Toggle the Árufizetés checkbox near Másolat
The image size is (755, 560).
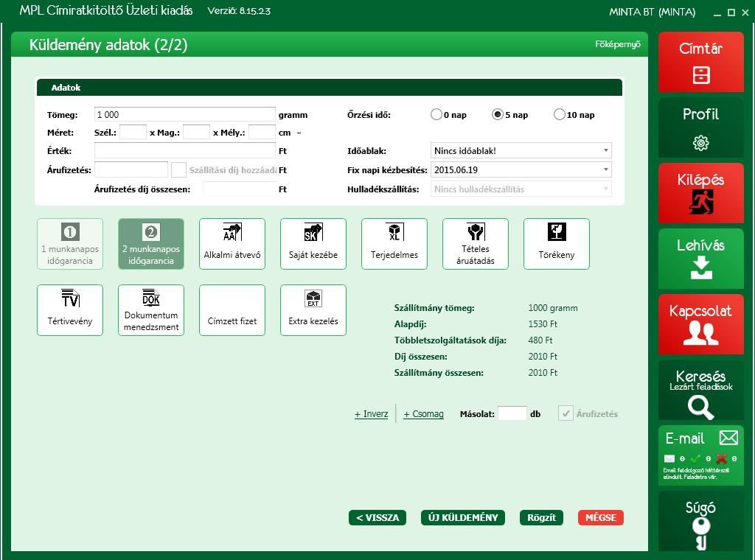pos(566,413)
